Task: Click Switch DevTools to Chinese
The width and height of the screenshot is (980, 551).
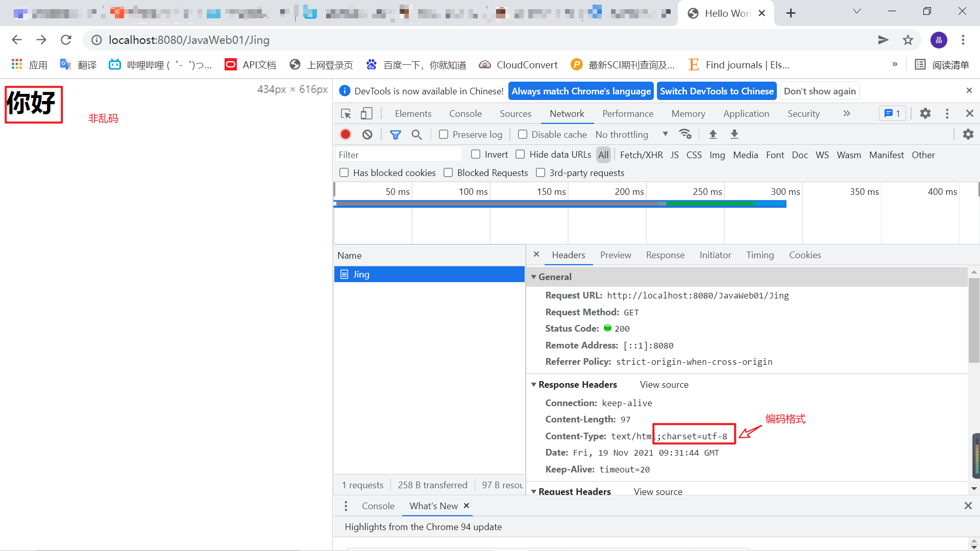Action: (717, 91)
